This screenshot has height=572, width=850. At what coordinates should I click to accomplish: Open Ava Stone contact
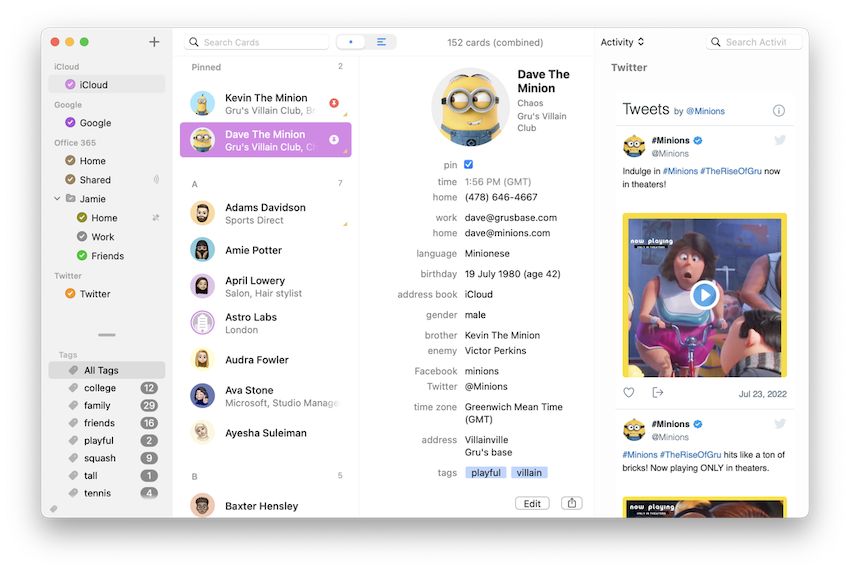266,396
